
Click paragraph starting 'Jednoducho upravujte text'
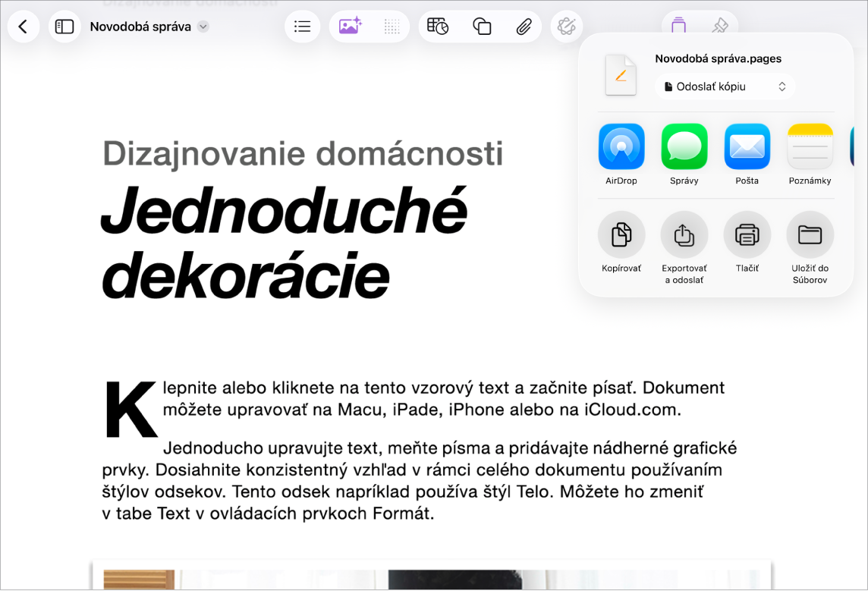pos(419,480)
